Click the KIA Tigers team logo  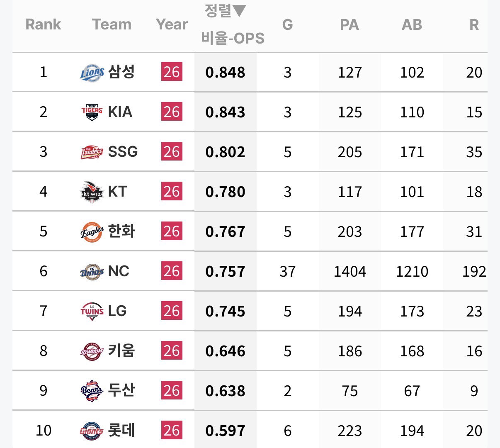92,112
